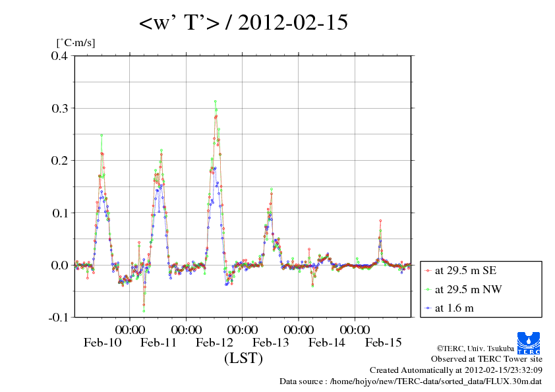Click 'Observed at TERC Tower site' text
Image resolution: width=555 pixels, height=392 pixels.
click(486, 359)
